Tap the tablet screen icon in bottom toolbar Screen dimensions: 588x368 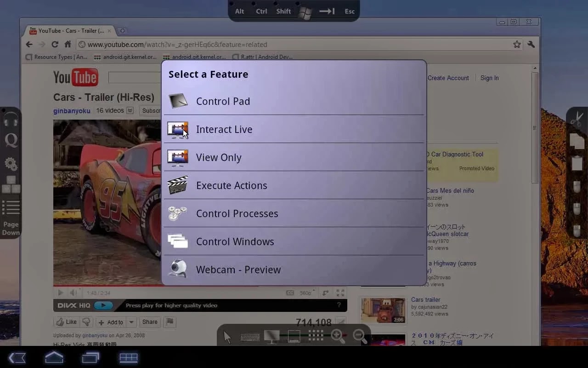(294, 337)
